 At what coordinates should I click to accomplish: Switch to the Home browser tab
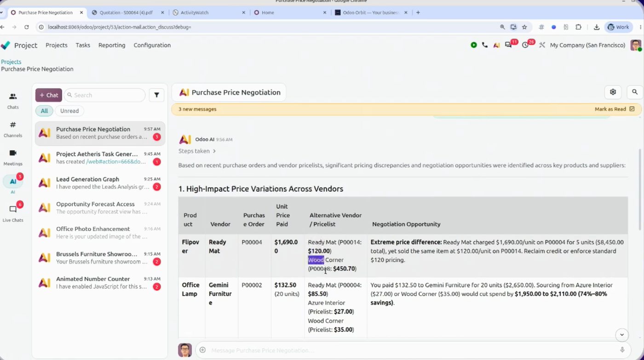click(x=268, y=12)
